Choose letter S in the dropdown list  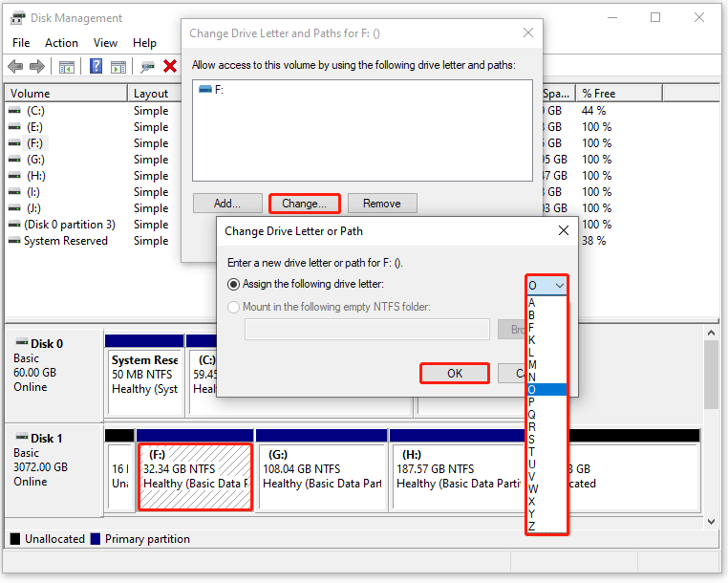(x=546, y=440)
